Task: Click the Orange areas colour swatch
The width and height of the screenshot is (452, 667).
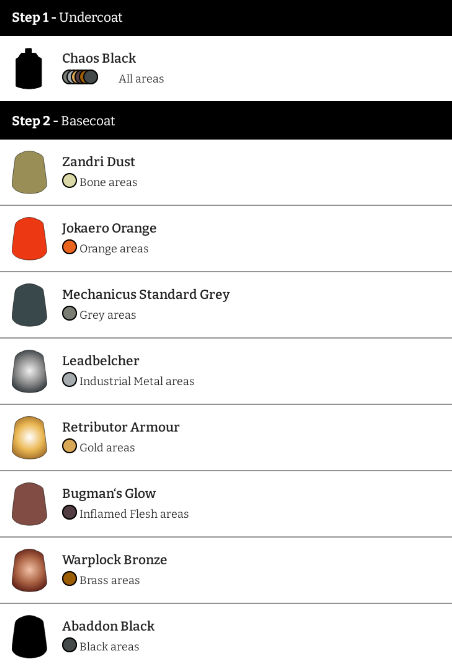Action: point(69,247)
